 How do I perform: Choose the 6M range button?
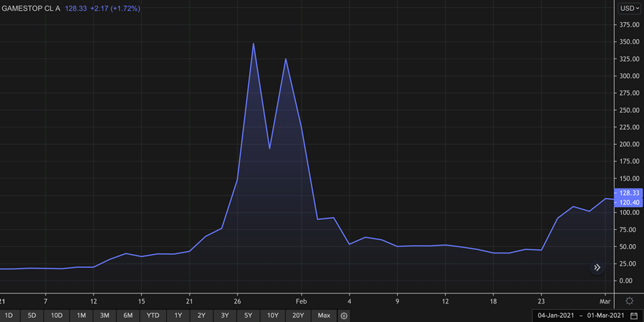128,316
